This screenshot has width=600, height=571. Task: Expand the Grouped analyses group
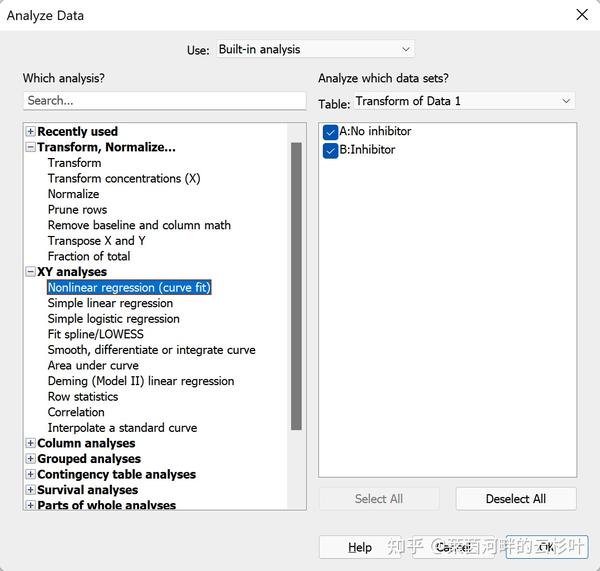click(30, 459)
